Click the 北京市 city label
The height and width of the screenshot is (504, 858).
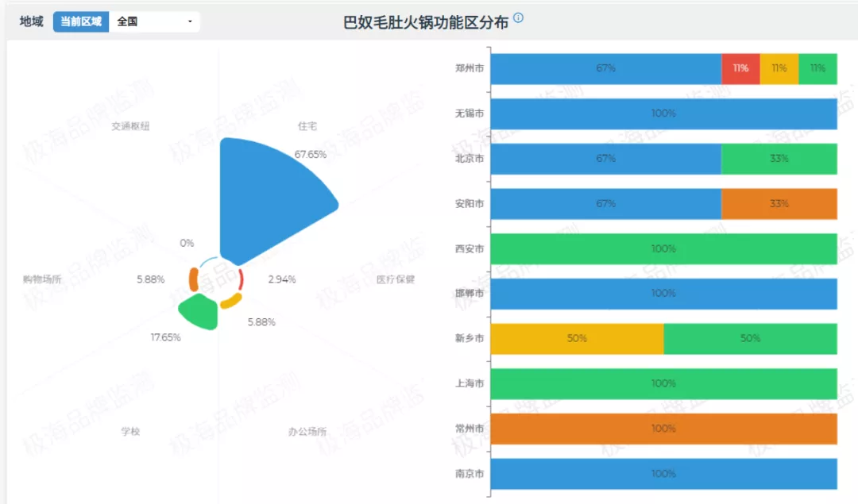pos(470,159)
